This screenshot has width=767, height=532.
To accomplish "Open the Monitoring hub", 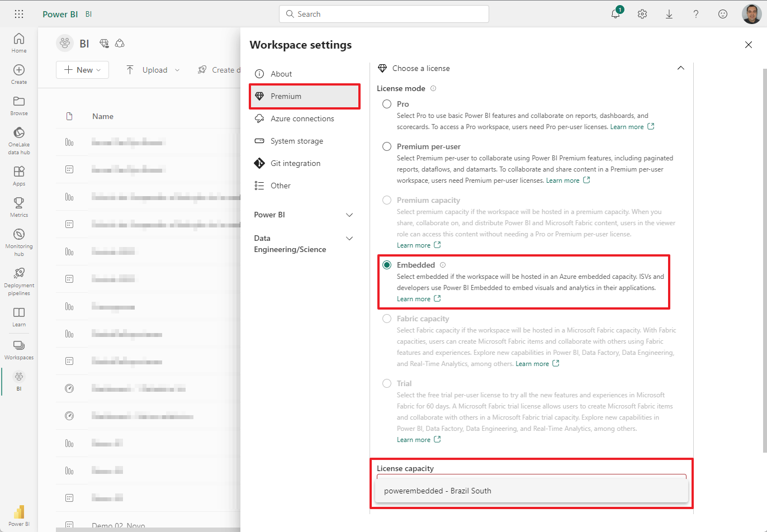I will point(19,241).
